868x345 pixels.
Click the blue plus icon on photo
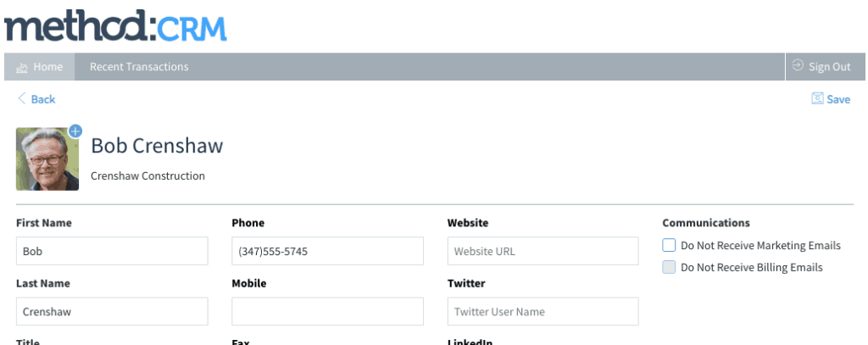coord(75,131)
